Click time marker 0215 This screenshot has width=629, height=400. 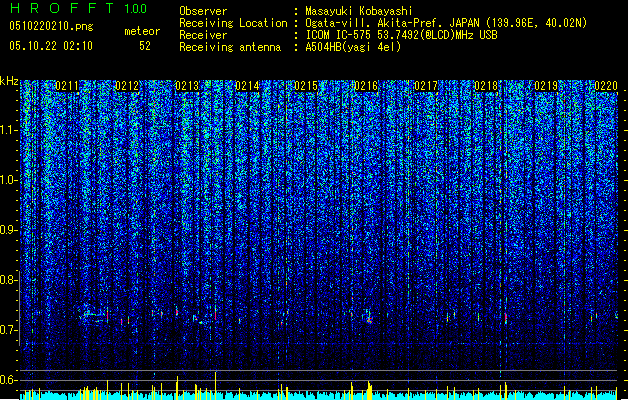pos(306,86)
